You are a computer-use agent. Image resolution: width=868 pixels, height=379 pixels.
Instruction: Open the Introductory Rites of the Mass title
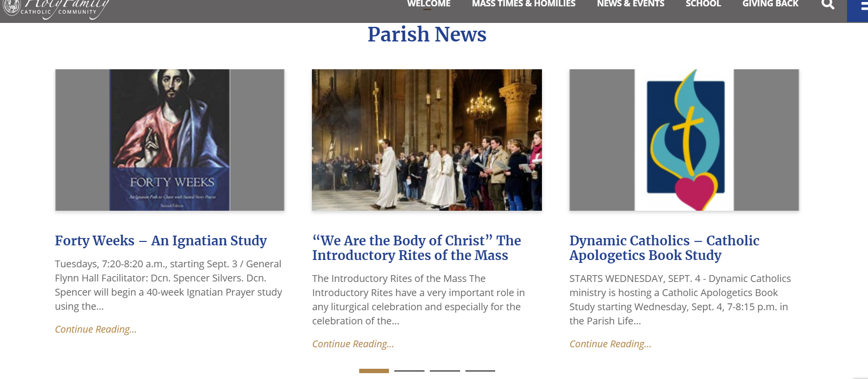(416, 248)
